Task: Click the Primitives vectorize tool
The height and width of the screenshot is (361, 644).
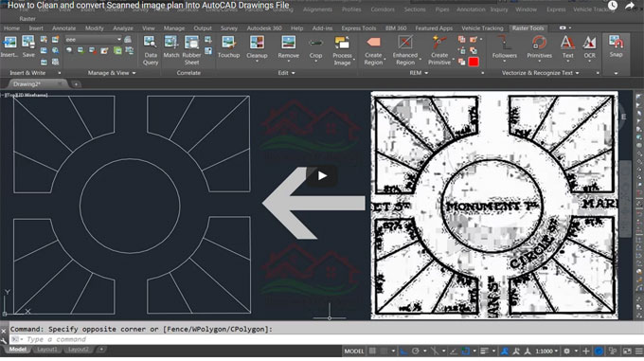Action: pos(539,46)
